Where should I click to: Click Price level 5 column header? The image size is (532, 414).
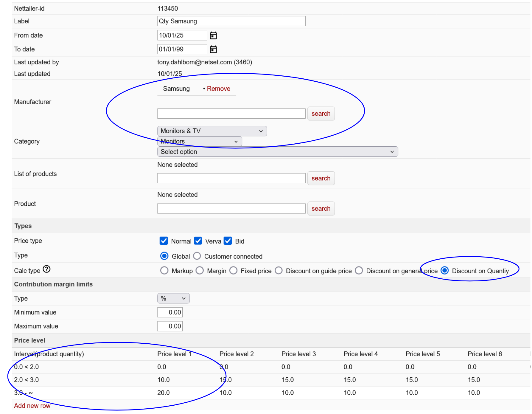(x=423, y=354)
